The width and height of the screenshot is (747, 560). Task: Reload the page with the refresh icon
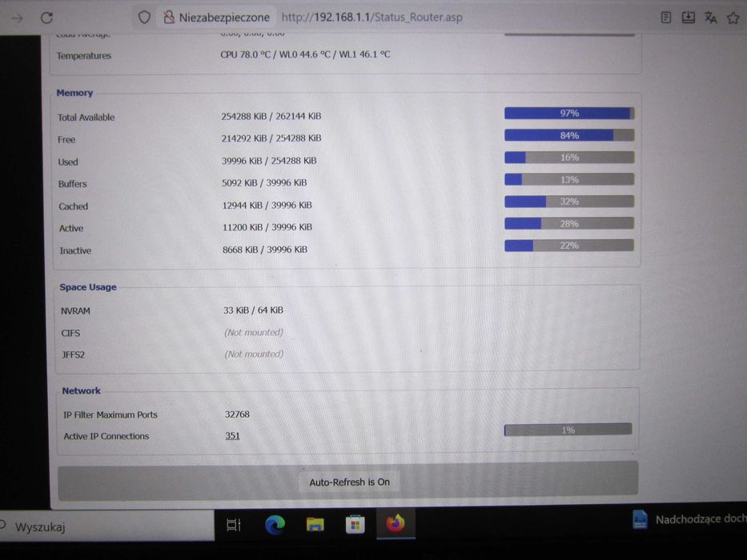pyautogui.click(x=46, y=18)
